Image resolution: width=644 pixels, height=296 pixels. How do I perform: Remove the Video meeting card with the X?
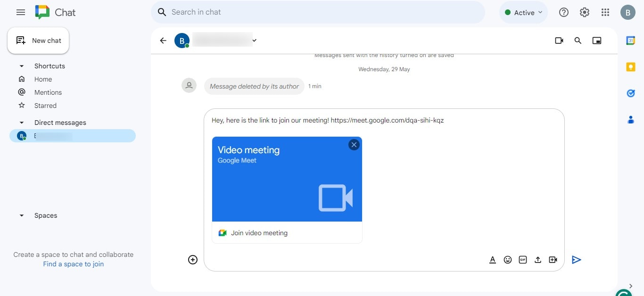coord(354,145)
